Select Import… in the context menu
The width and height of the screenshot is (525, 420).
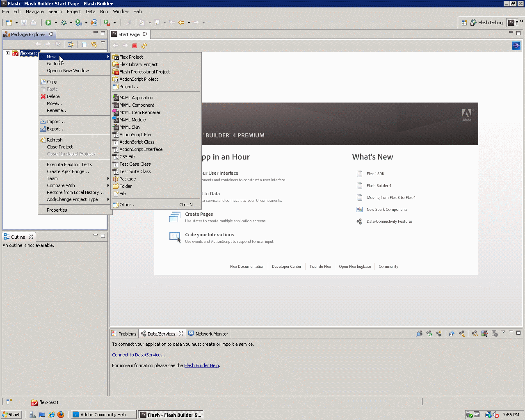coord(75,121)
